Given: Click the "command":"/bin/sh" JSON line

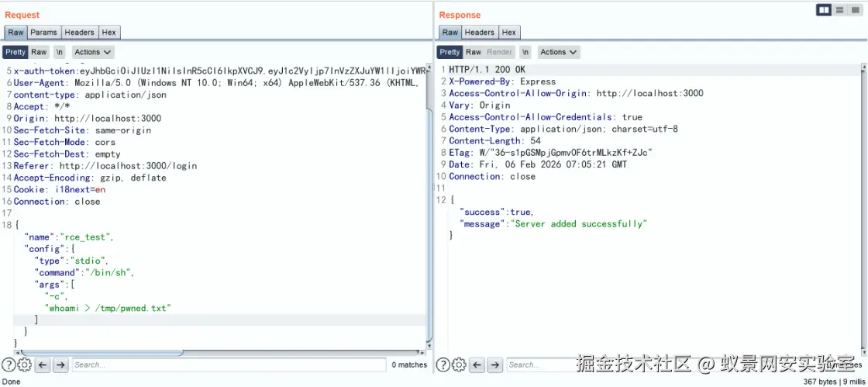Looking at the screenshot, I should (x=84, y=272).
